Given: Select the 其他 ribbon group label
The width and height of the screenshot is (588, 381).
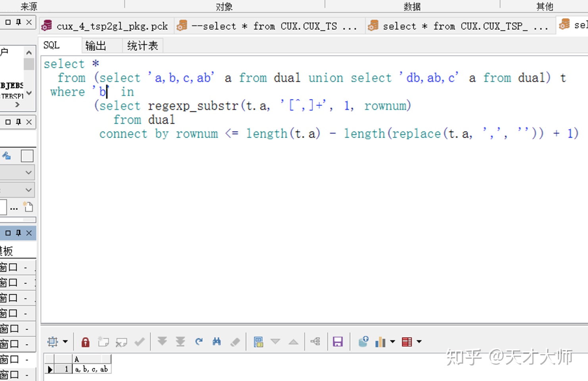Looking at the screenshot, I should tap(544, 6).
